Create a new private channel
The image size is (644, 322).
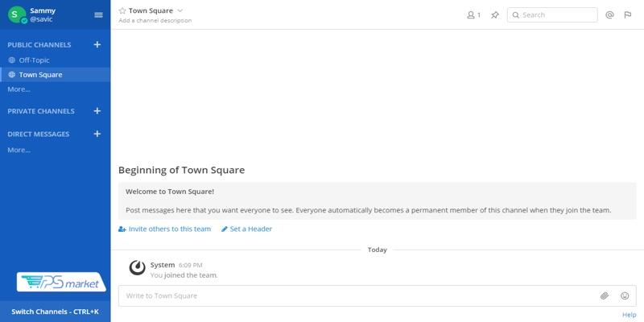97,111
